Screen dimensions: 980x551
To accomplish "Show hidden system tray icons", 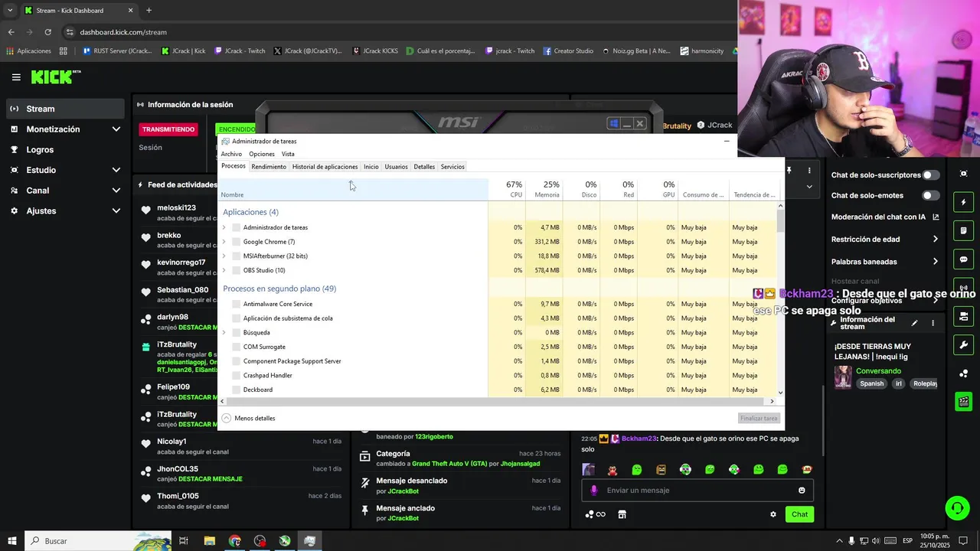I will coord(839,541).
